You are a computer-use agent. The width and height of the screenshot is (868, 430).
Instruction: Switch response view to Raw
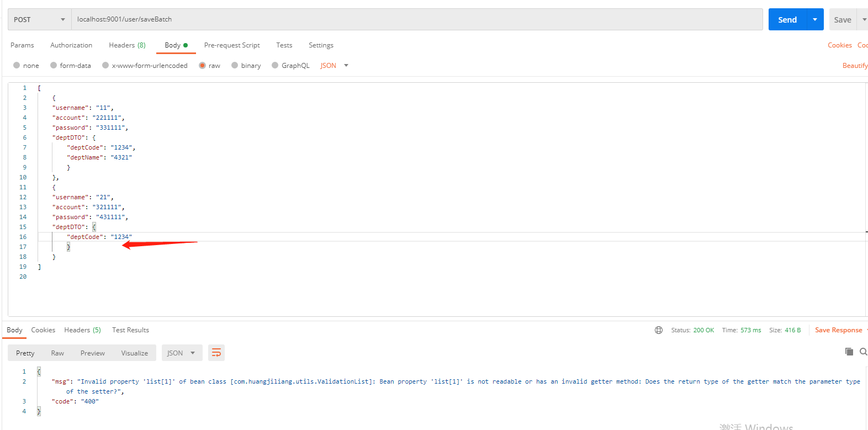57,353
